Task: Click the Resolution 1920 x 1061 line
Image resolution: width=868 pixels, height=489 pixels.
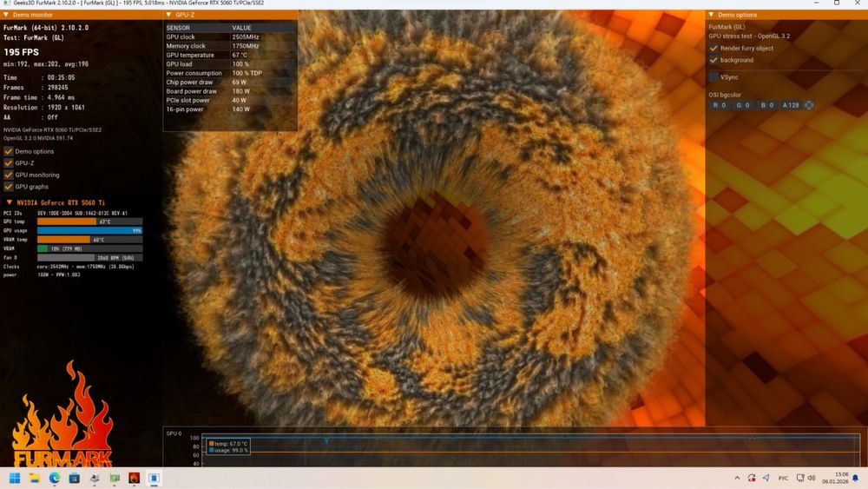Action: pyautogui.click(x=44, y=108)
